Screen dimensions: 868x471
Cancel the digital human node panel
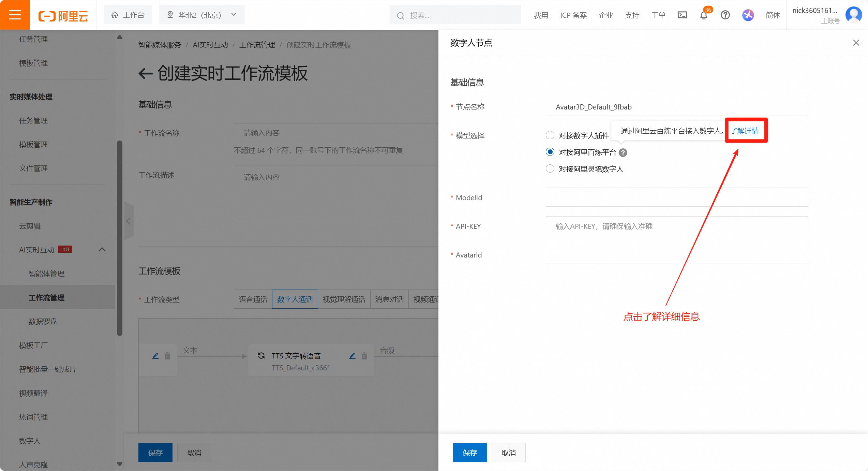coord(509,453)
